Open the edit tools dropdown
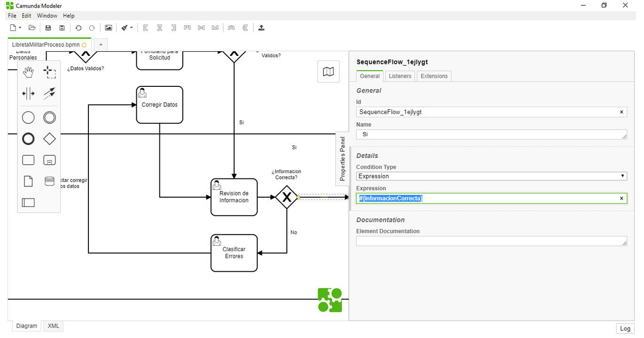 (127, 28)
